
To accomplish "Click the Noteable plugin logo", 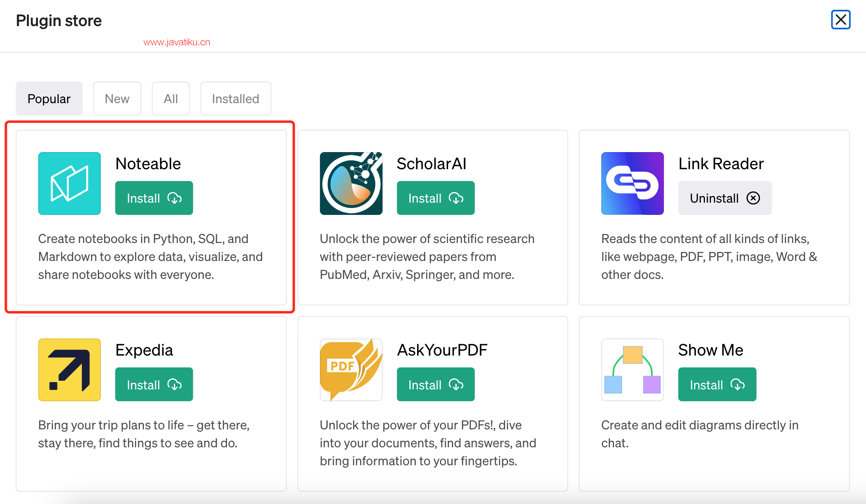I will [x=69, y=183].
